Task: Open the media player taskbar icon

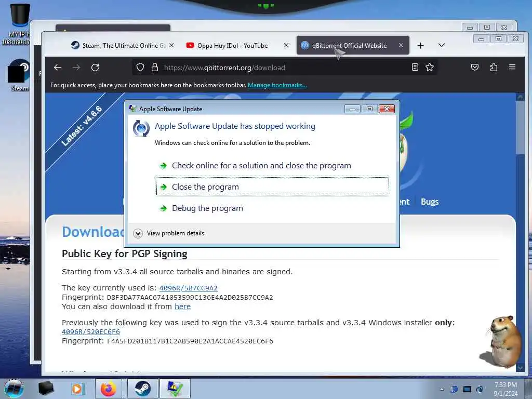Action: pyautogui.click(x=77, y=389)
